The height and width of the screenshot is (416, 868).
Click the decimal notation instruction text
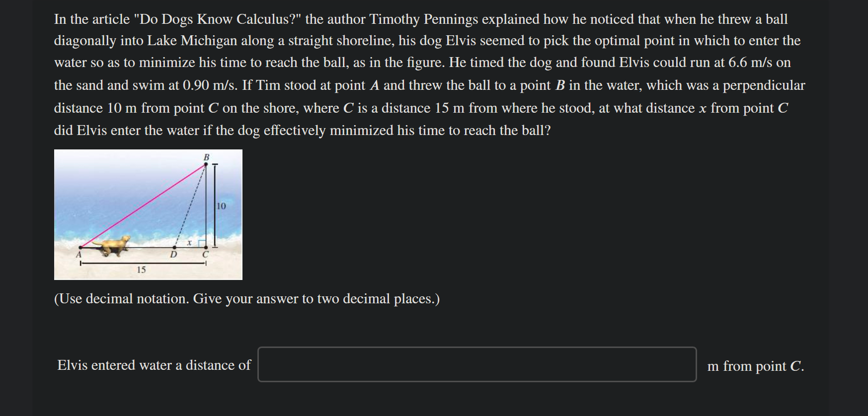pos(246,298)
